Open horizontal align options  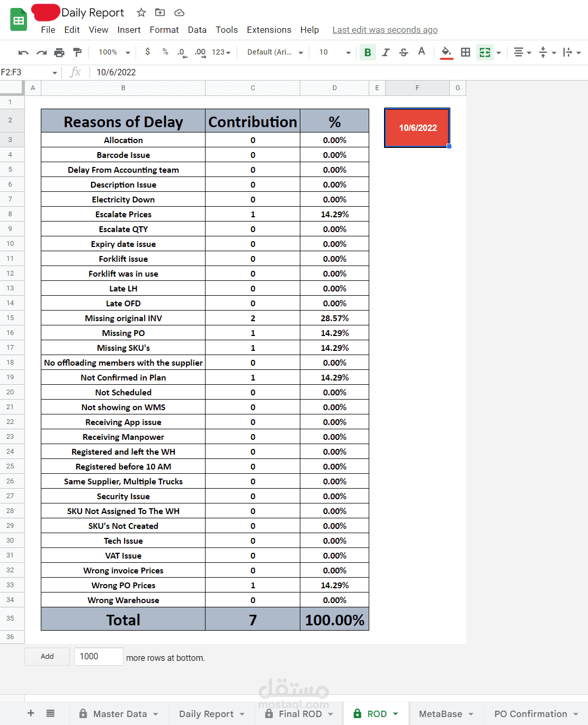pyautogui.click(x=522, y=52)
